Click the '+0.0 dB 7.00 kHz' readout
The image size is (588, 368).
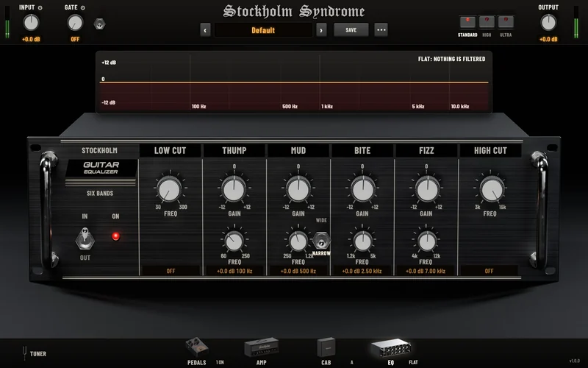tap(426, 271)
